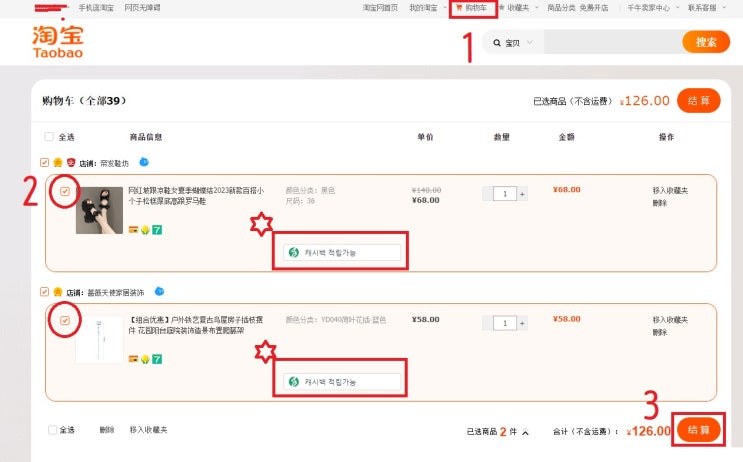
Task: Open the 蔷薇天使家居装饰 shop name link
Action: (116, 293)
